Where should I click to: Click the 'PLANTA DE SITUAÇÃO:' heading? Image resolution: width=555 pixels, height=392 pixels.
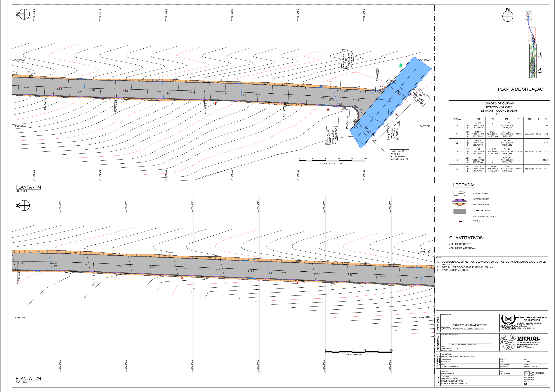pos(521,89)
